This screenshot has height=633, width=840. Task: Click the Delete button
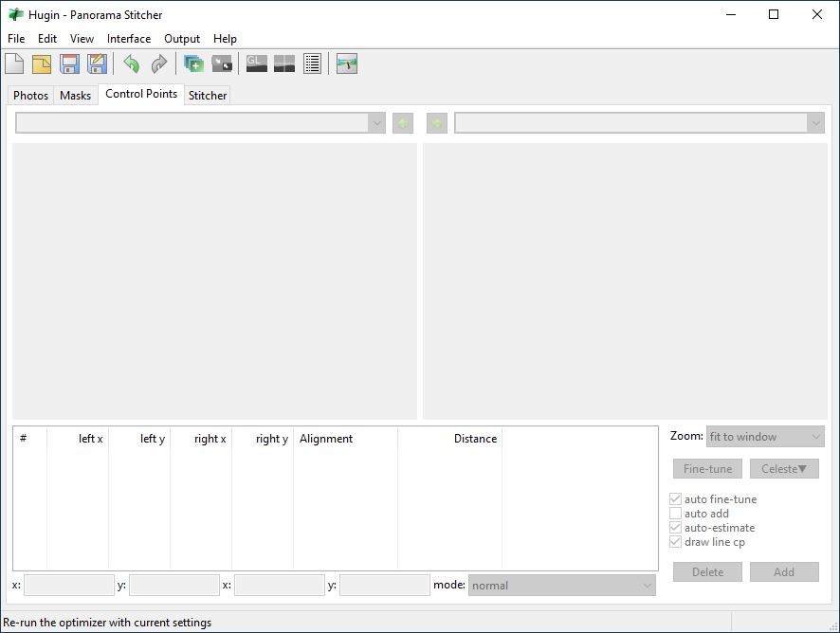click(x=707, y=572)
